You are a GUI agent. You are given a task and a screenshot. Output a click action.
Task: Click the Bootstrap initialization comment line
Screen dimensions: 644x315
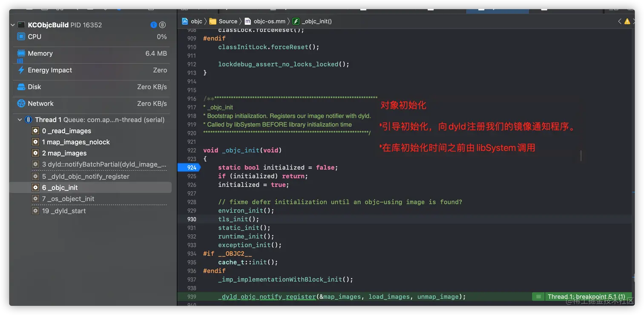(x=287, y=116)
